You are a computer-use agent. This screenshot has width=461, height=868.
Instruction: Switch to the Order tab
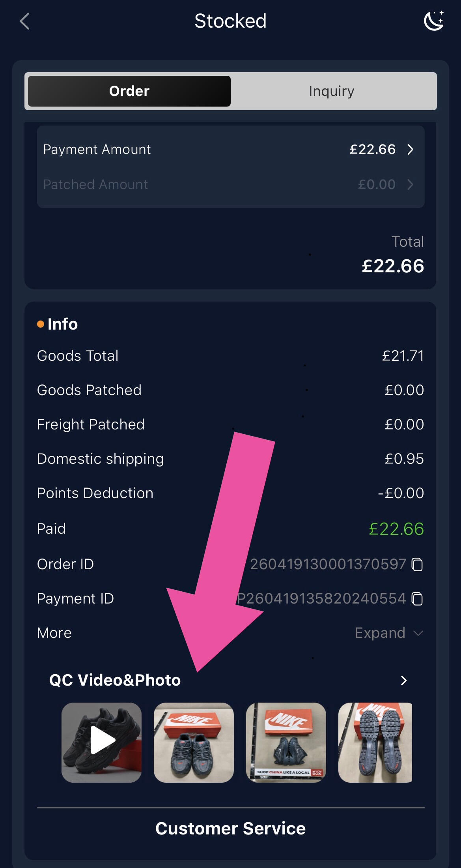(x=129, y=91)
